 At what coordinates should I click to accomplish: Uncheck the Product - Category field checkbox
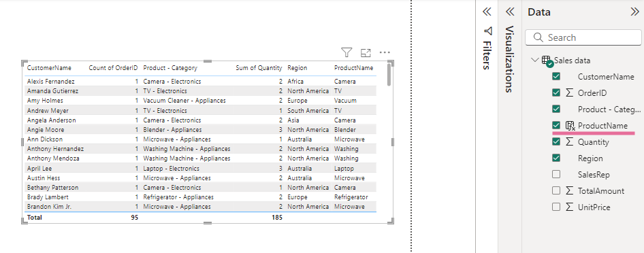556,109
